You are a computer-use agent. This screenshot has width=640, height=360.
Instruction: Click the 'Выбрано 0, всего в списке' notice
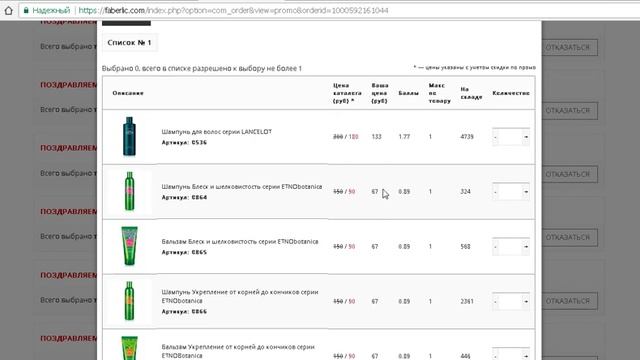pyautogui.click(x=202, y=69)
